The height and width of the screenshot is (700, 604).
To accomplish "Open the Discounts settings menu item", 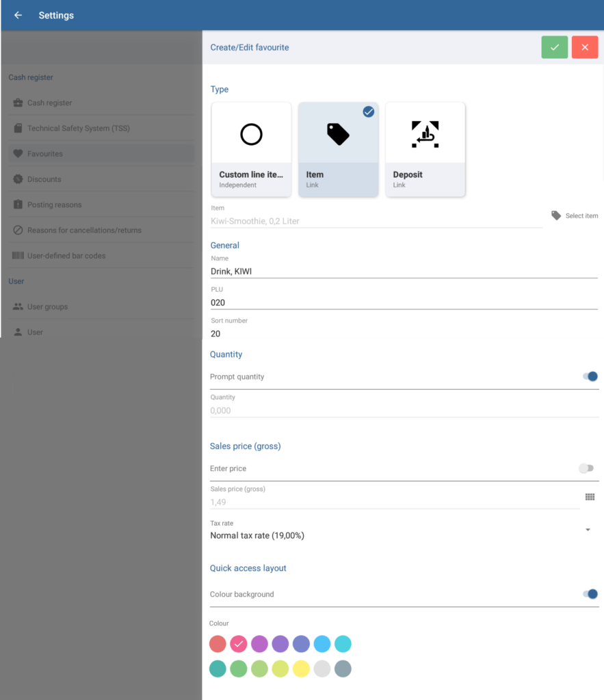I will (x=44, y=179).
